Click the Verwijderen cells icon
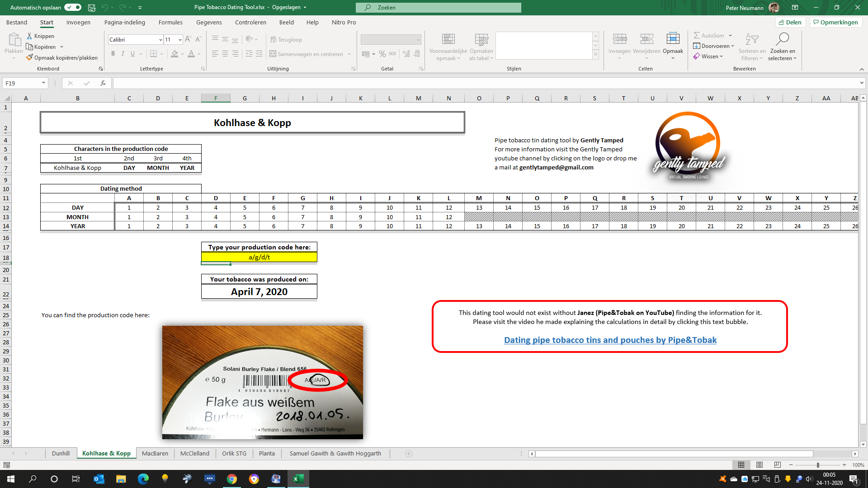Image resolution: width=868 pixels, height=488 pixels. click(646, 40)
